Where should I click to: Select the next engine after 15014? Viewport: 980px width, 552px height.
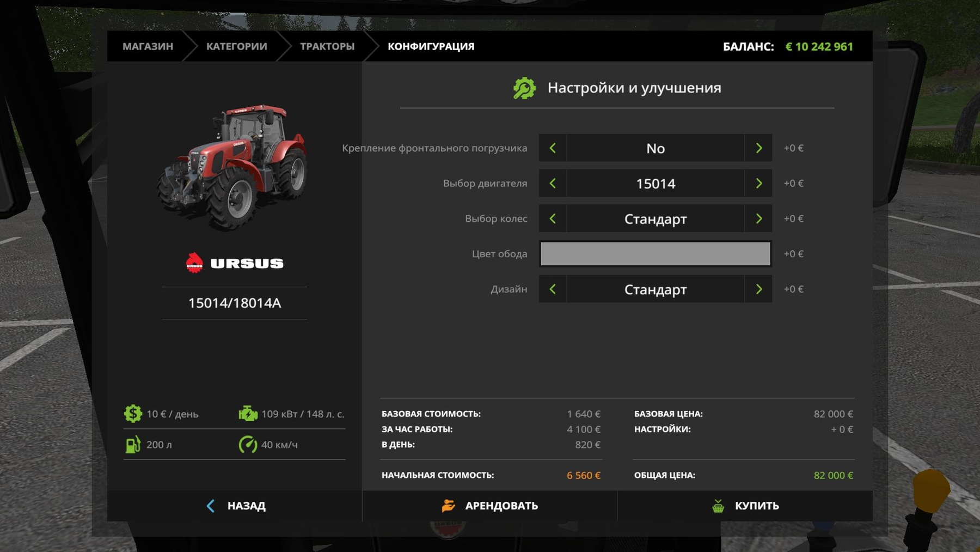[x=758, y=184]
